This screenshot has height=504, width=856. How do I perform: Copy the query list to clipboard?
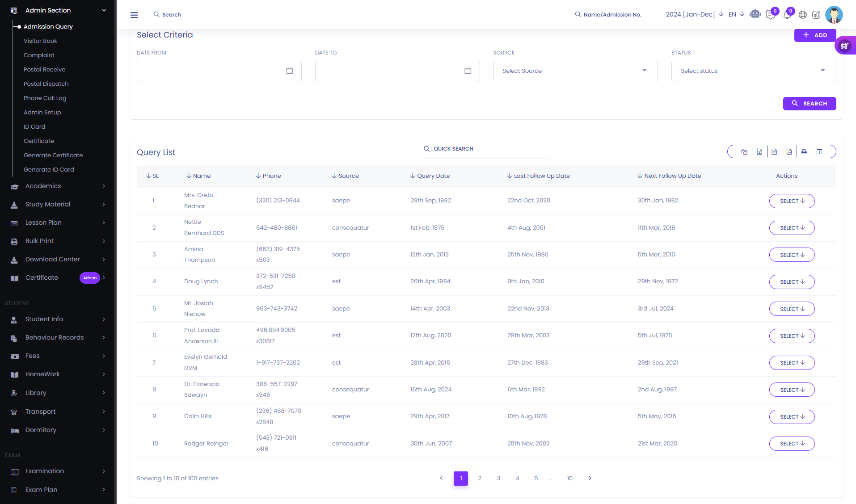point(744,151)
